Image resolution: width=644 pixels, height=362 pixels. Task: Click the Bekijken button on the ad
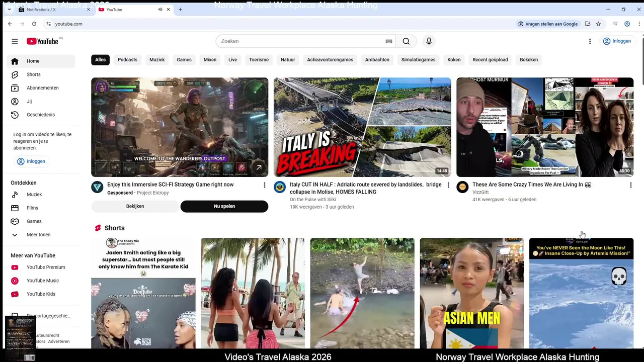135,206
